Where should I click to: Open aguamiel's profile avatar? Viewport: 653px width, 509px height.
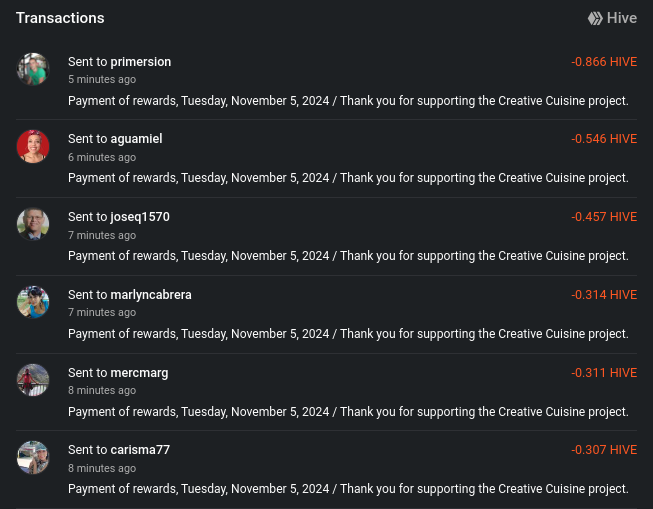pos(33,146)
